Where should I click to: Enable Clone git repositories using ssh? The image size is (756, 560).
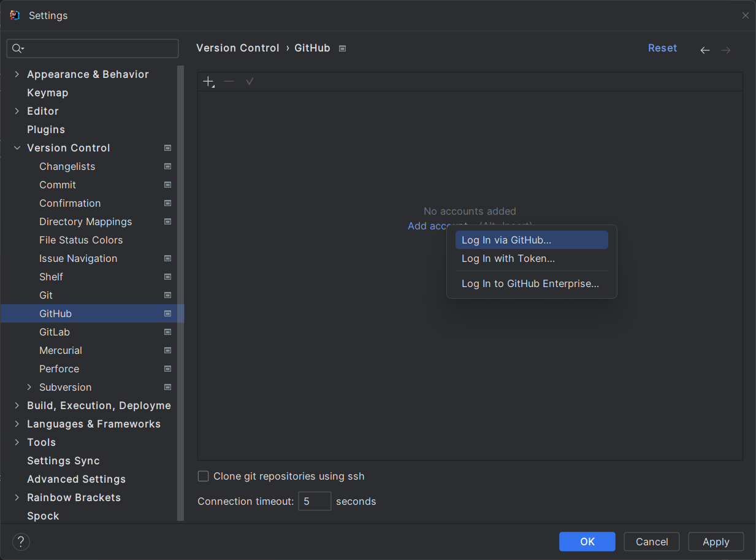(x=203, y=476)
